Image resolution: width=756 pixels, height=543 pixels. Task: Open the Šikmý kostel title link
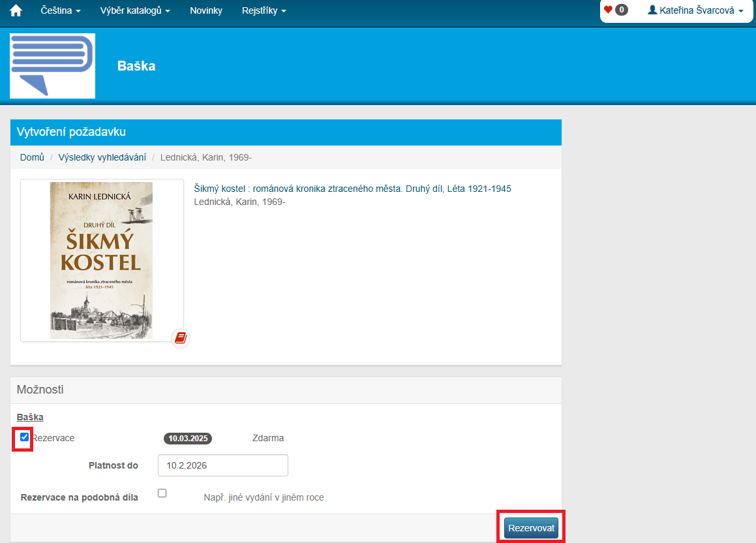tap(352, 189)
